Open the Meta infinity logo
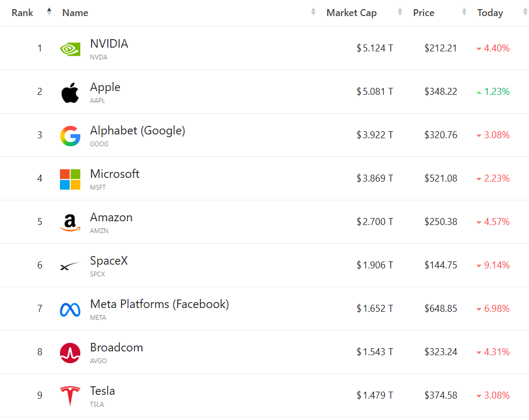529x420 pixels. pyautogui.click(x=70, y=310)
